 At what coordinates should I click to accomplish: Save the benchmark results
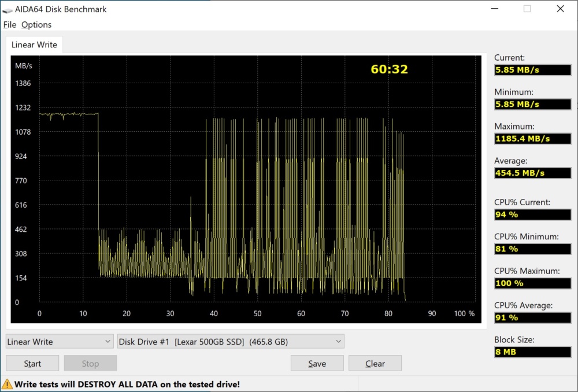click(x=317, y=363)
